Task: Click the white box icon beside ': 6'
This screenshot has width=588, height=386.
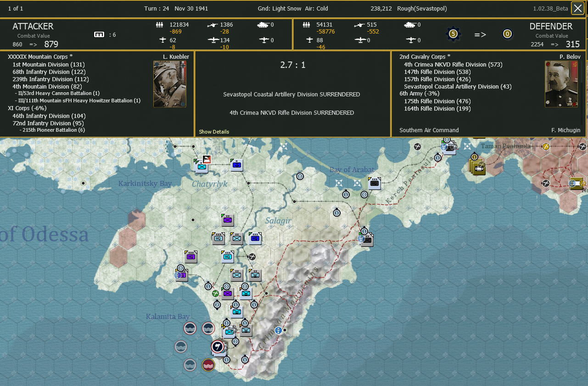Action: pos(99,34)
